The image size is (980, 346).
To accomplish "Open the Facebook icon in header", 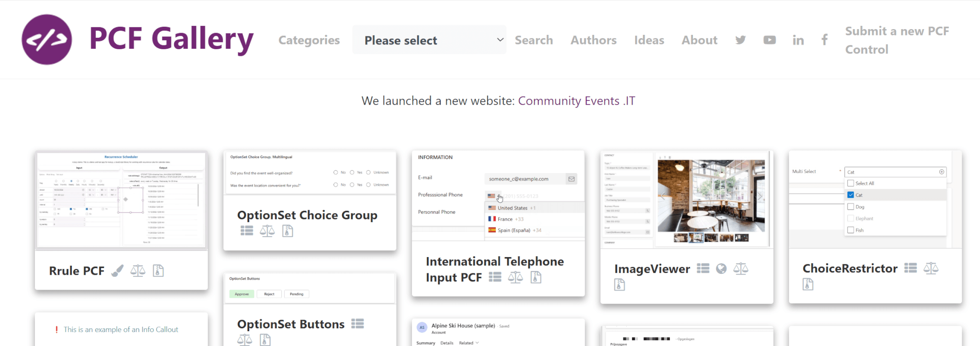I will (824, 40).
